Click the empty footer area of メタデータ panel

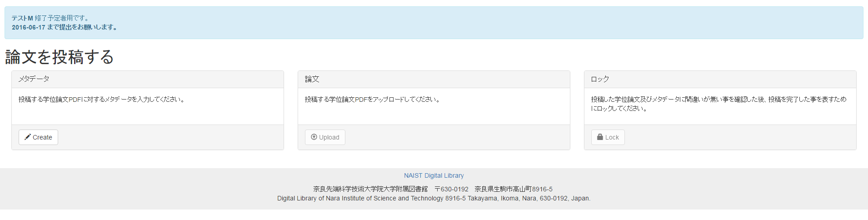click(170, 137)
